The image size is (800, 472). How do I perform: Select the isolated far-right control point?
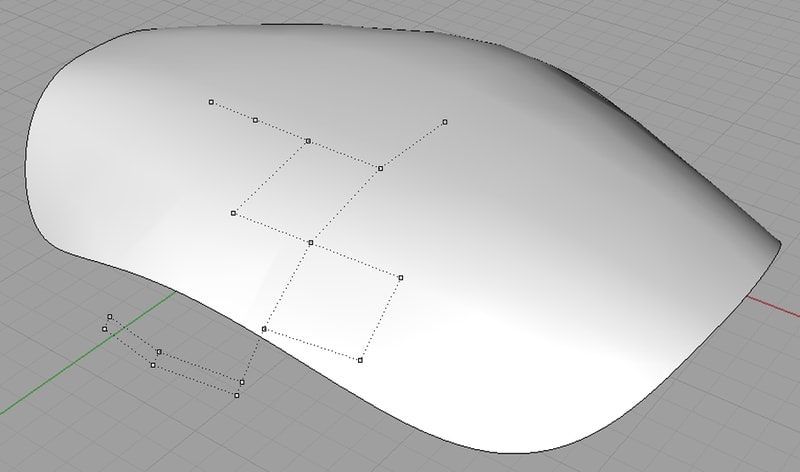(x=445, y=122)
